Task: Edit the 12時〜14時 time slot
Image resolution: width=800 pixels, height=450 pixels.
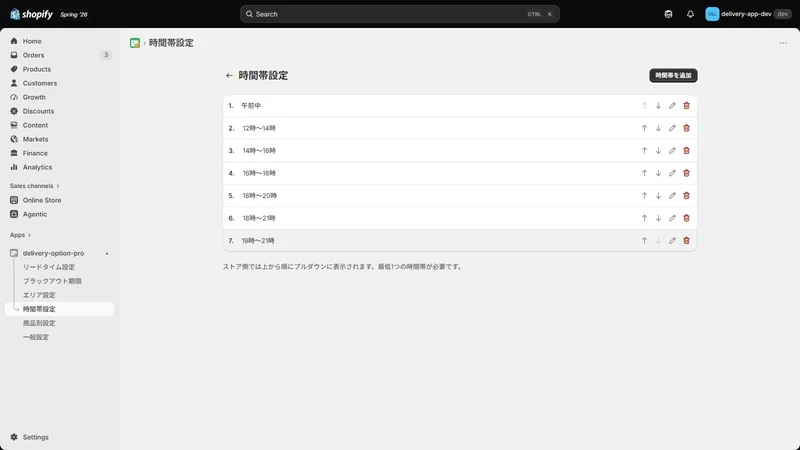Action: 672,128
